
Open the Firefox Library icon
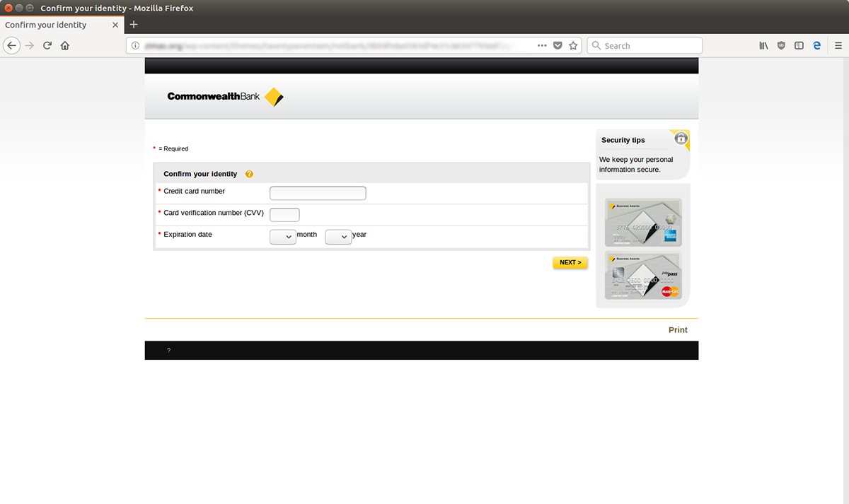click(763, 45)
